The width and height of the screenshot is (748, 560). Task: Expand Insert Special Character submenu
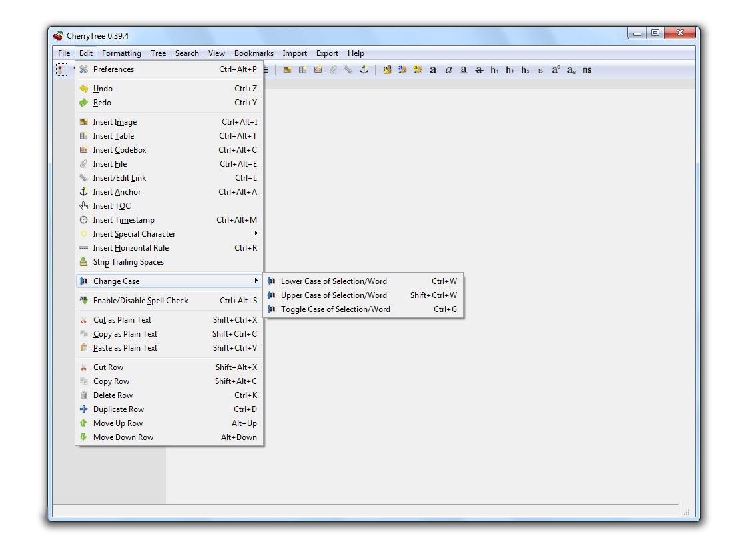[169, 234]
